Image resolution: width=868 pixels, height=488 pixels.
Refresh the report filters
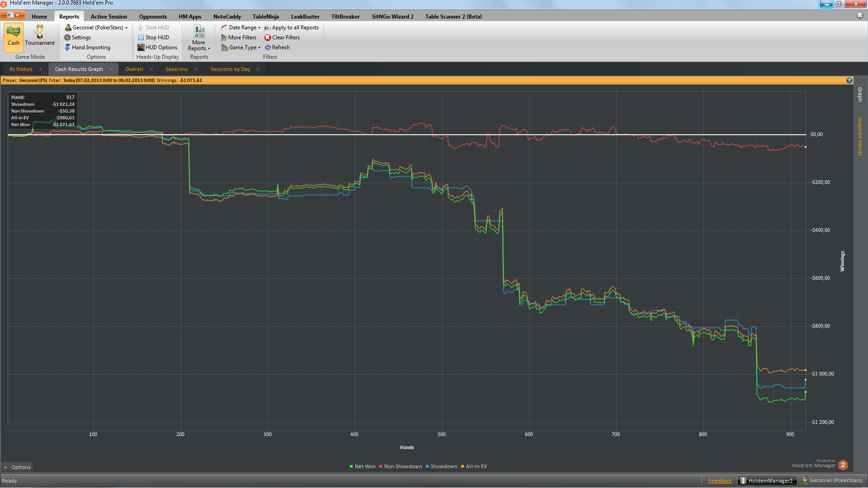click(x=280, y=47)
